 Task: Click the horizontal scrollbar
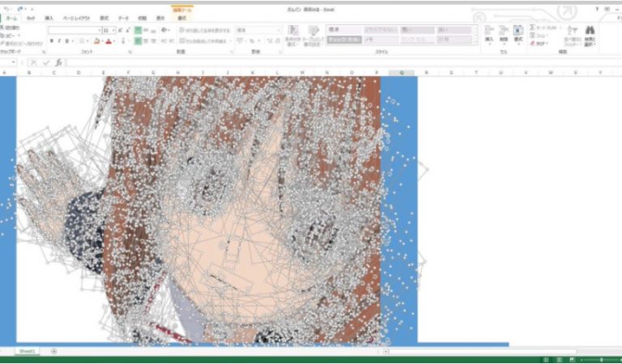pyautogui.click(x=482, y=351)
